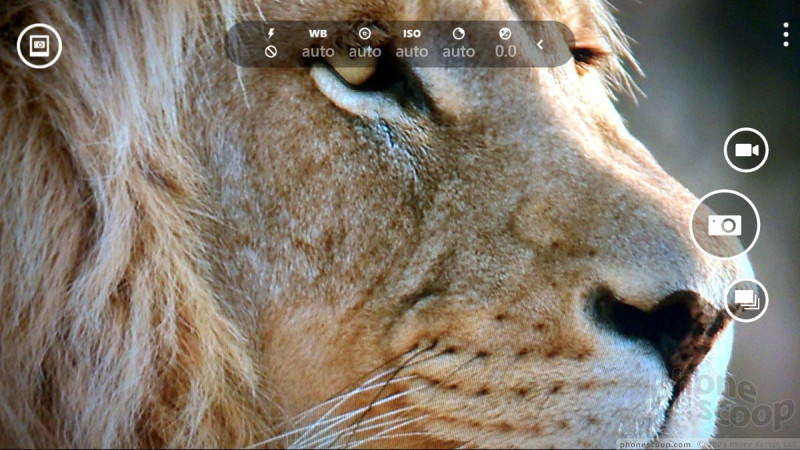
Task: Open the focus mode auto setting
Action: pyautogui.click(x=365, y=43)
